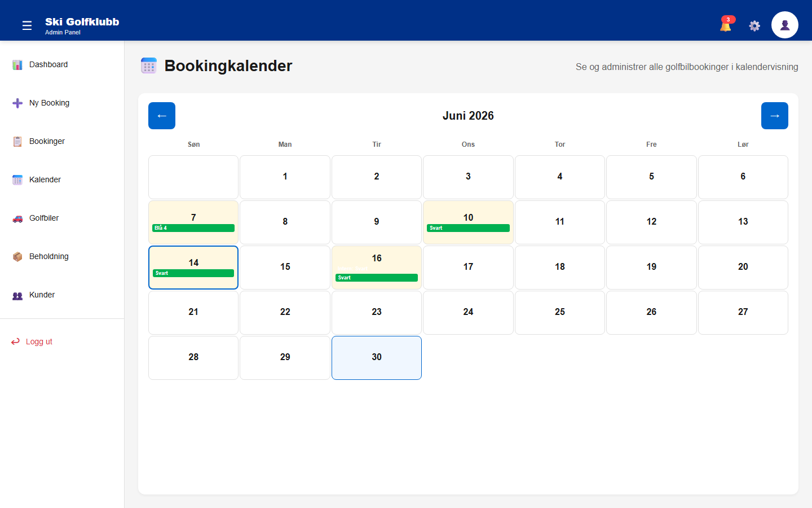Click the Bookingkalender heading calendar icon
Viewport: 812px width, 508px height.
click(149, 65)
